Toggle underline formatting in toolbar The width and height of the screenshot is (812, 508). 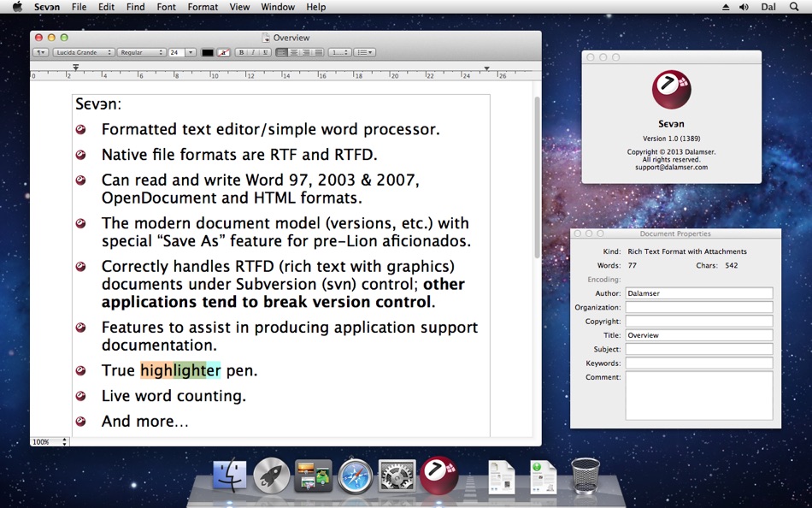tap(265, 52)
